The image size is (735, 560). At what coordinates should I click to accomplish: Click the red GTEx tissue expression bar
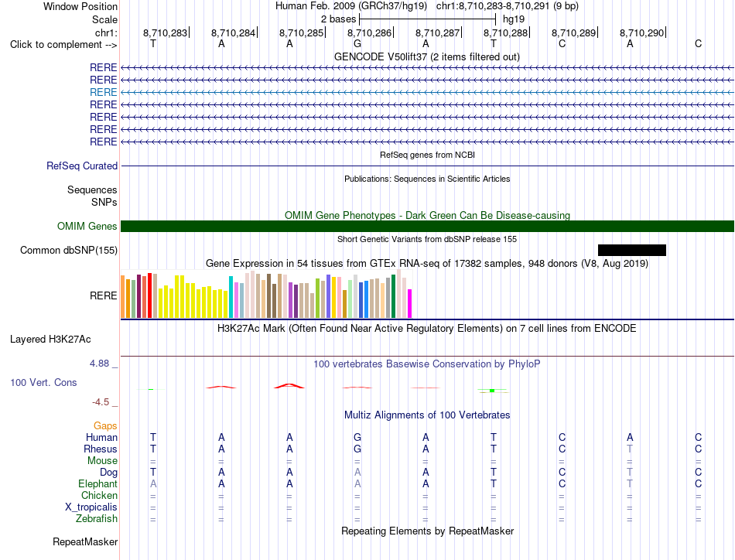[x=149, y=295]
